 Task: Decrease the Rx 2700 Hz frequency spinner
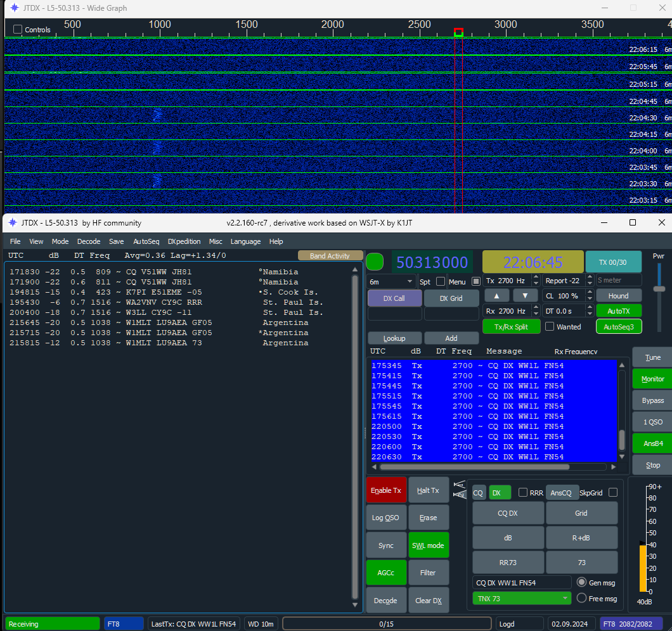click(x=536, y=314)
